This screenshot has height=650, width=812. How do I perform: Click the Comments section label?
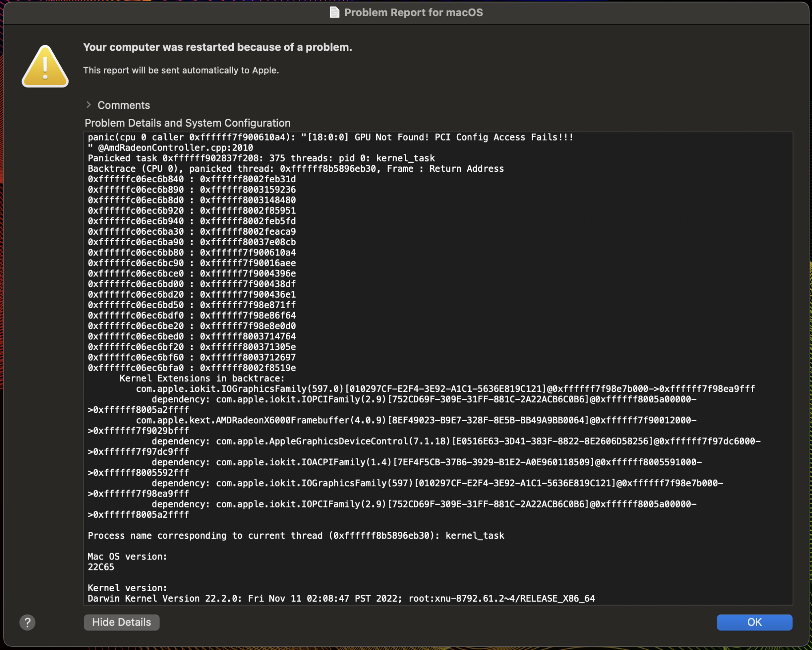[x=123, y=105]
